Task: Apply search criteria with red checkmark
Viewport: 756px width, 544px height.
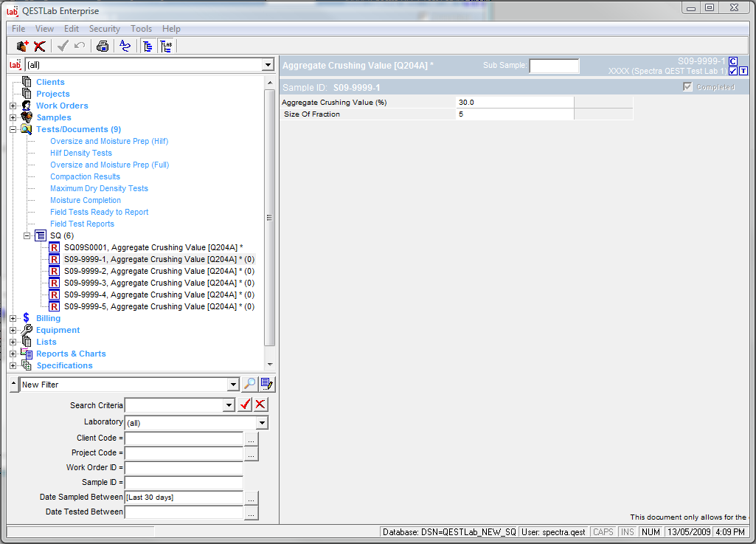Action: pyautogui.click(x=246, y=404)
